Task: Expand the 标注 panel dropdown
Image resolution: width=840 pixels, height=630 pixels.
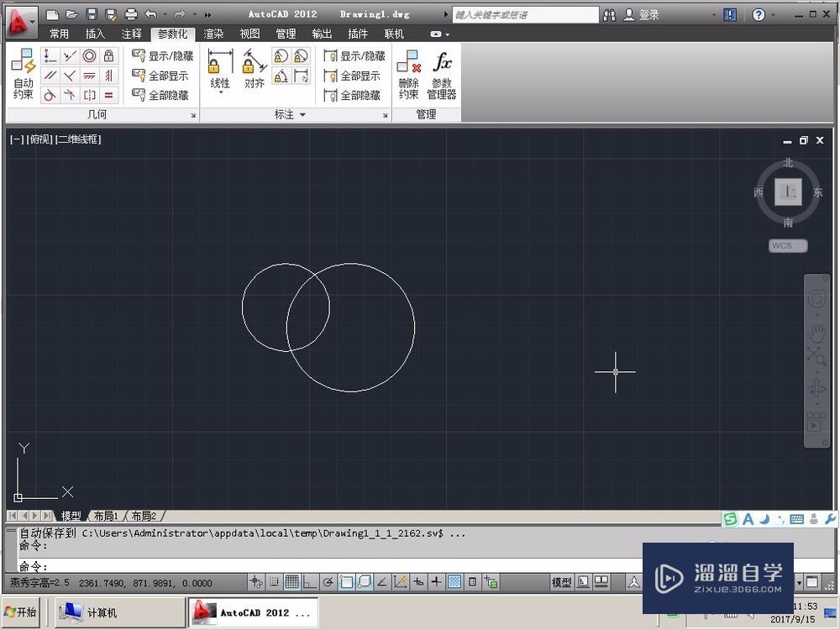Action: tap(301, 115)
